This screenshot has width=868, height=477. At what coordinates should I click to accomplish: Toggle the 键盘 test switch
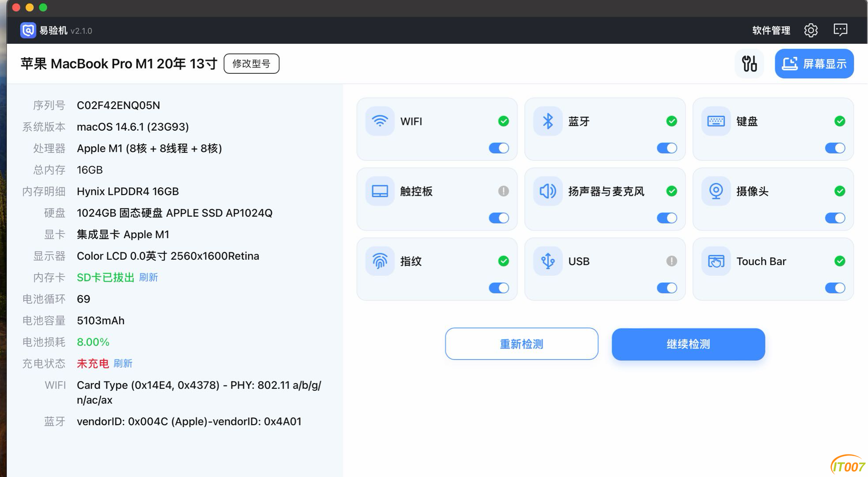click(x=835, y=148)
